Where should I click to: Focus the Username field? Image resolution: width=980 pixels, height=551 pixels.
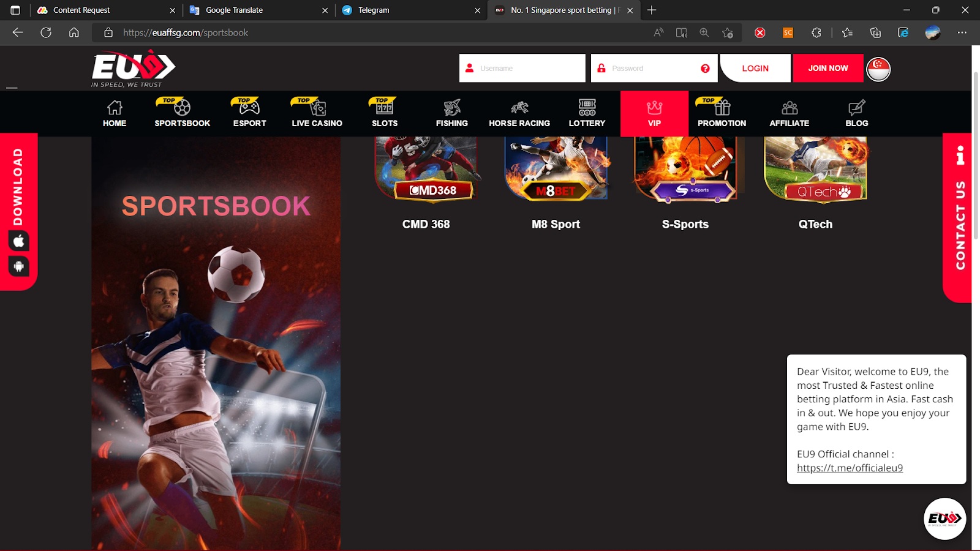(522, 68)
